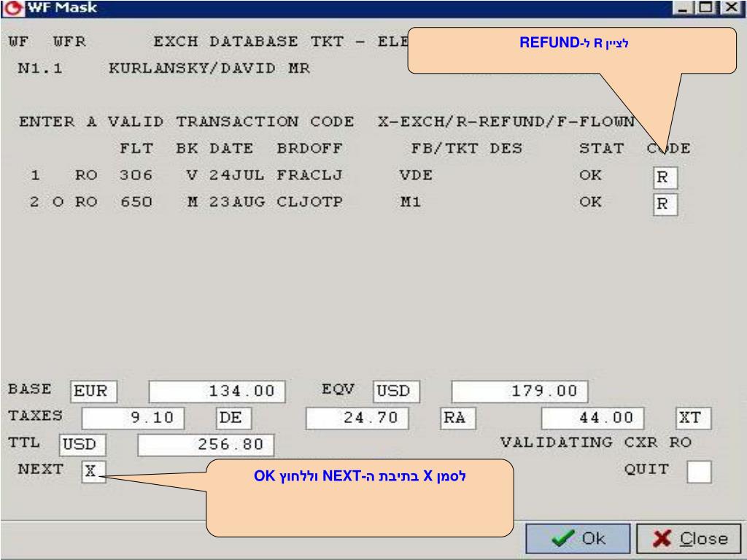Click flight number 650
The image size is (747, 560).
point(136,202)
